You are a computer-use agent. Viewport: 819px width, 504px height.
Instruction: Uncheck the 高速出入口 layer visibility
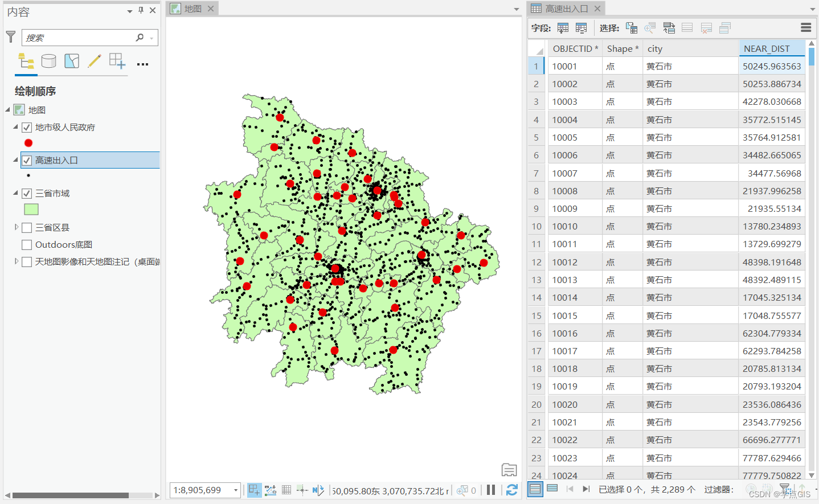pos(27,161)
